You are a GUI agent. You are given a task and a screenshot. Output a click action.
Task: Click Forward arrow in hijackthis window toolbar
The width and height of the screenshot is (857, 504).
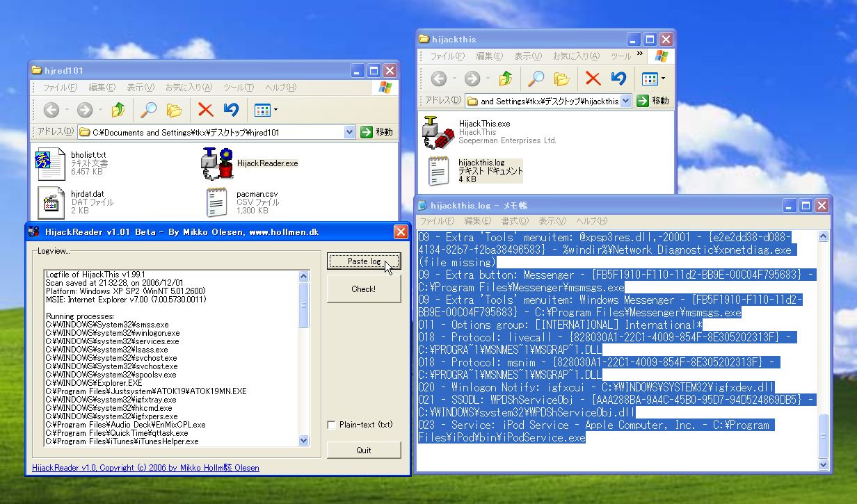[472, 78]
